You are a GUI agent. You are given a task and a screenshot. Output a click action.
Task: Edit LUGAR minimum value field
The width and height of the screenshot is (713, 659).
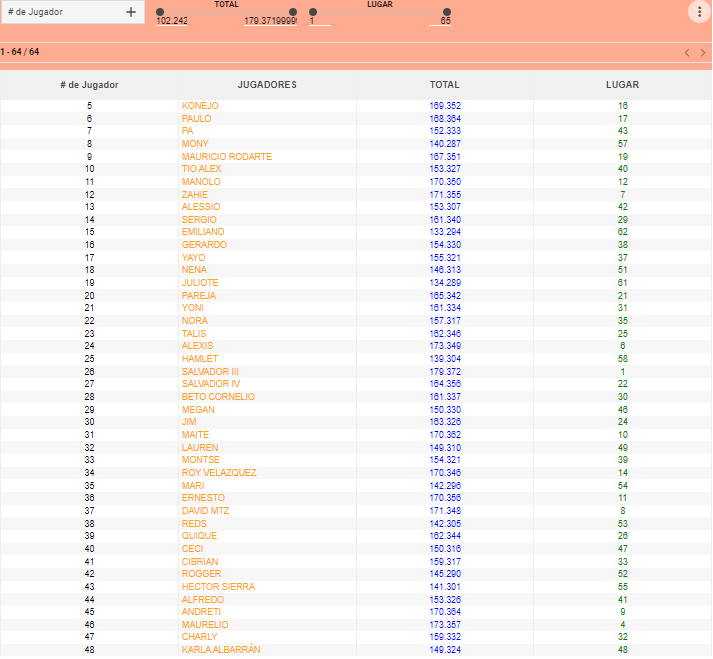[320, 21]
